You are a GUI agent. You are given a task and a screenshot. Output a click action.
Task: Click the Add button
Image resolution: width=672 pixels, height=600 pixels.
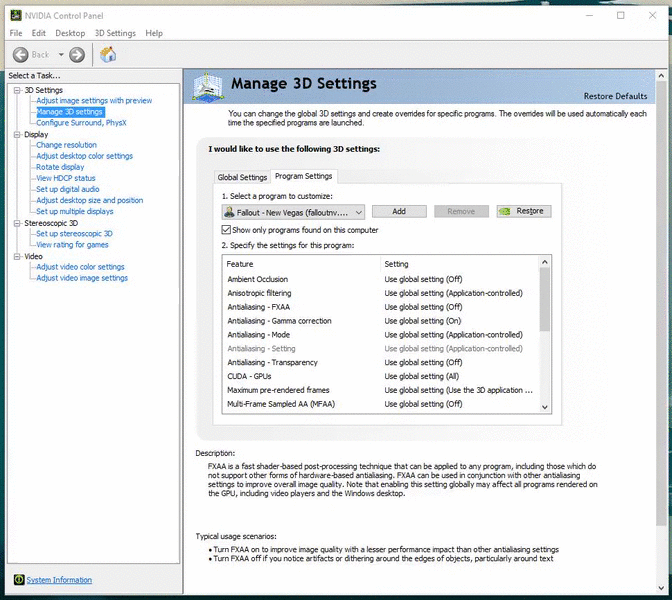399,211
